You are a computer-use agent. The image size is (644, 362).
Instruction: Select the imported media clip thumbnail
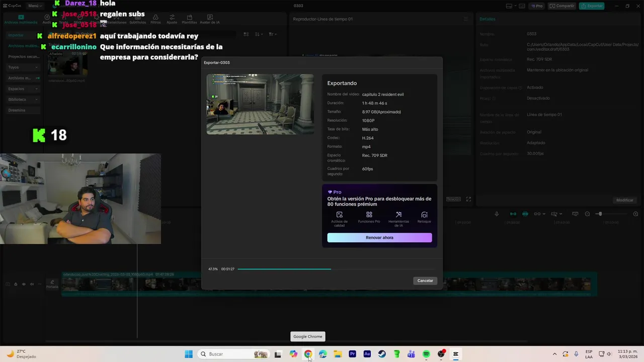coord(67,63)
